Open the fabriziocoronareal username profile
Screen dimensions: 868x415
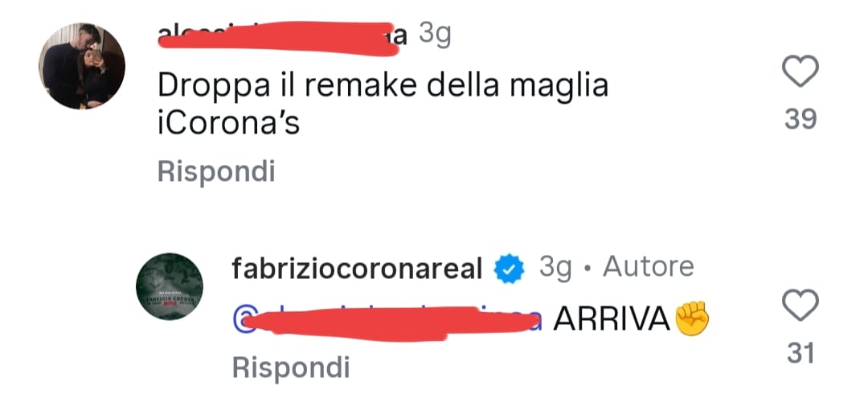(357, 269)
